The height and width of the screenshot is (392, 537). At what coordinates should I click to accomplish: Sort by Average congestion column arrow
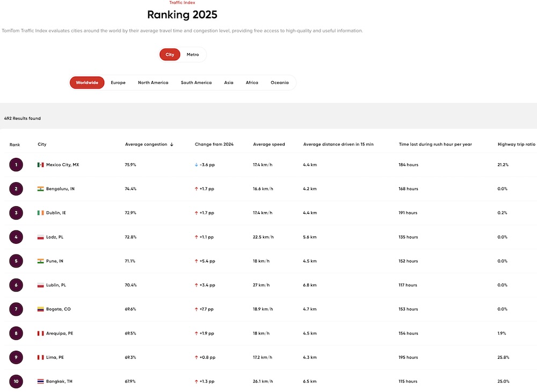pyautogui.click(x=172, y=144)
